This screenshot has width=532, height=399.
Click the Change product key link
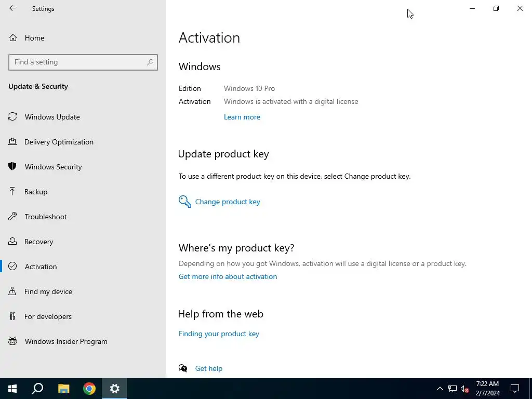(x=228, y=202)
